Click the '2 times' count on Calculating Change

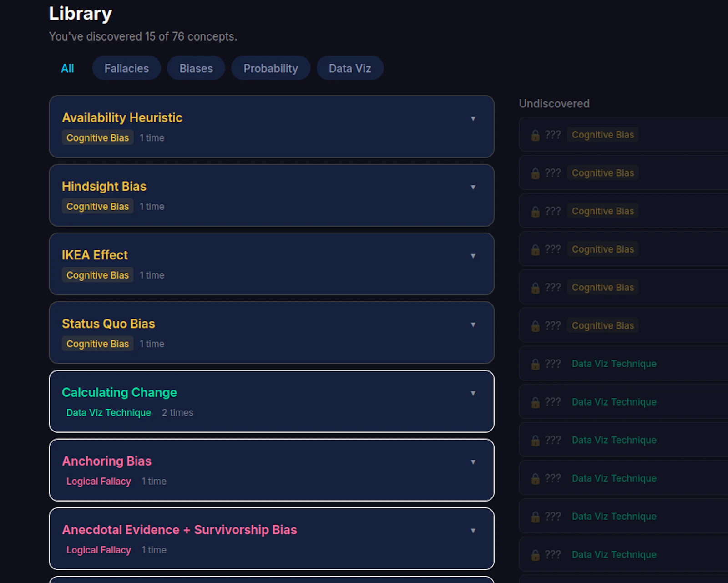[x=177, y=413]
